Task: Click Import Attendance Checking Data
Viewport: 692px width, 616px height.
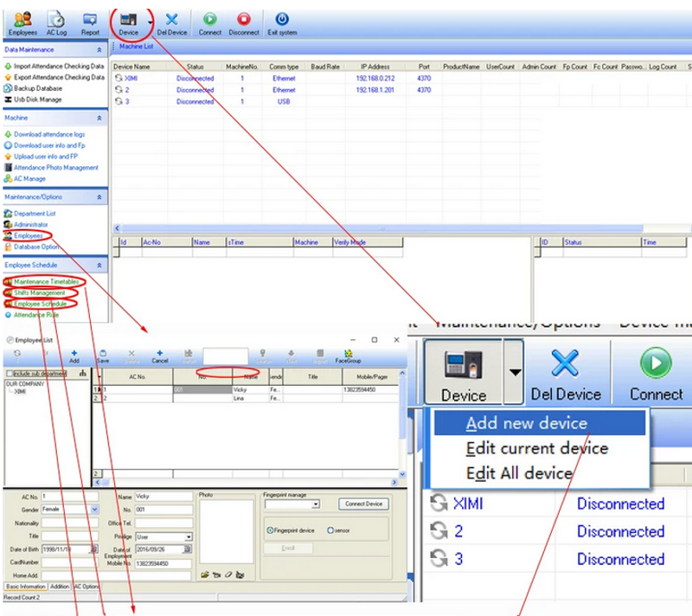Action: point(54,67)
